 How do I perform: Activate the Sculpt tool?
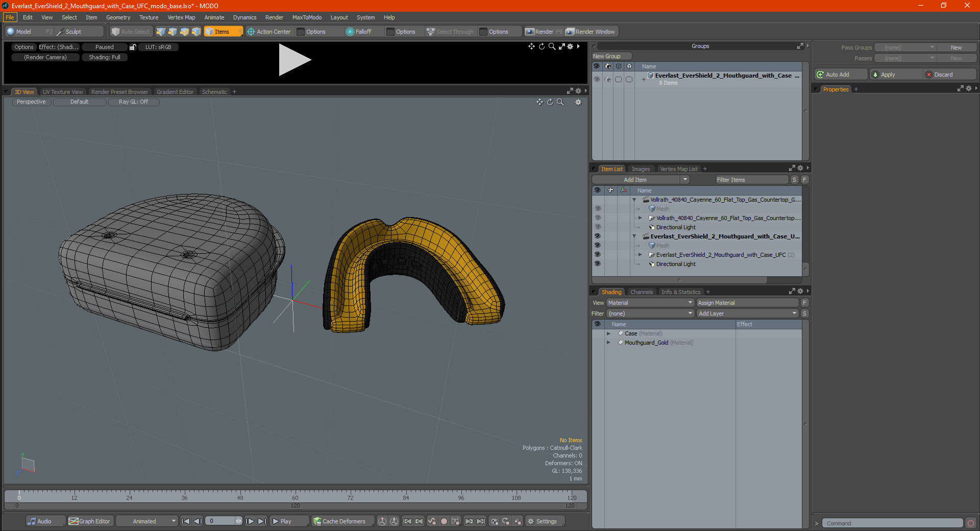click(79, 32)
